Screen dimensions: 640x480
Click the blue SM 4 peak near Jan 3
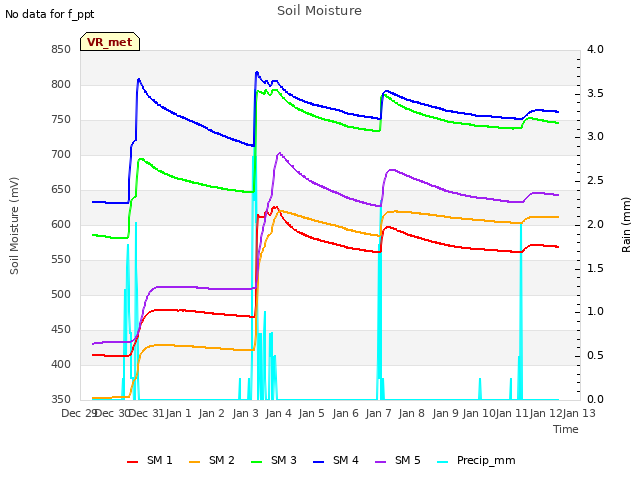[257, 72]
